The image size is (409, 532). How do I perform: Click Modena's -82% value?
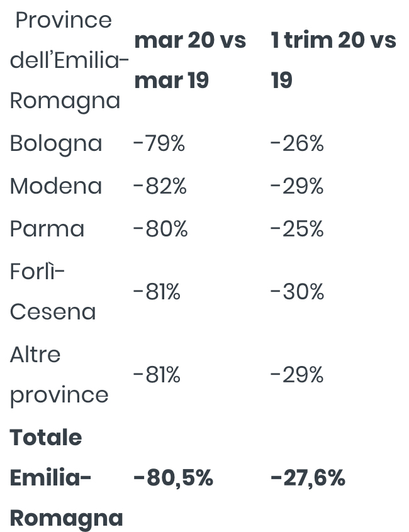point(160,186)
